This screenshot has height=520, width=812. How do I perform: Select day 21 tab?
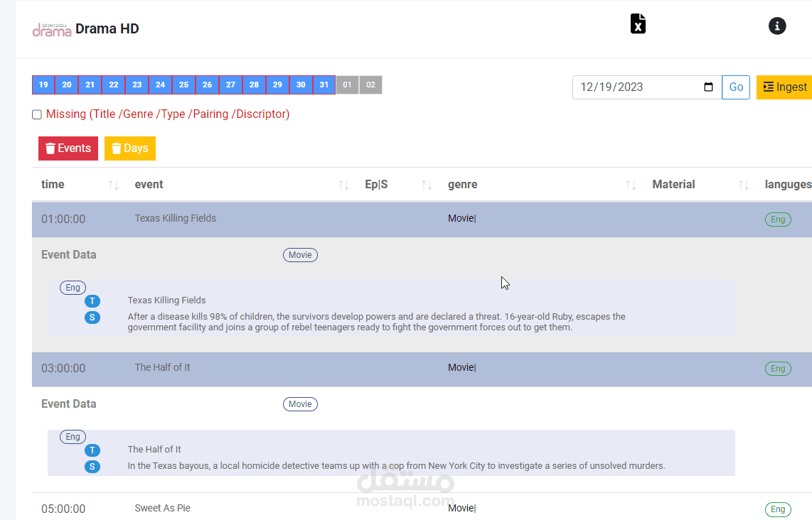tap(90, 85)
